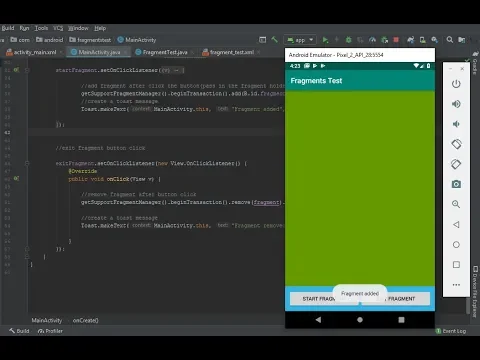The height and width of the screenshot is (360, 480).
Task: Sync project with Gradle files icon
Action: [x=411, y=40]
